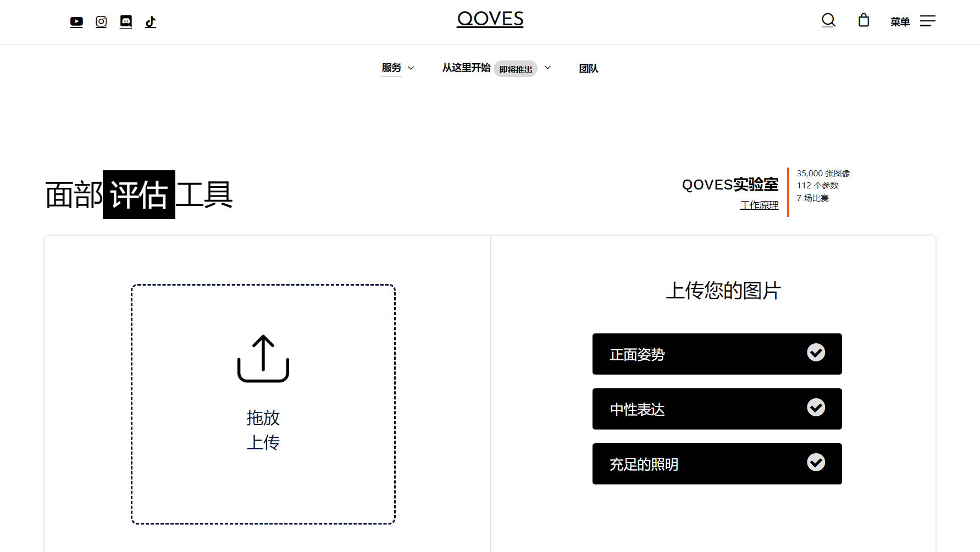Screen dimensions: 980x552
Task: Click the Instagram icon
Action: [x=101, y=21]
